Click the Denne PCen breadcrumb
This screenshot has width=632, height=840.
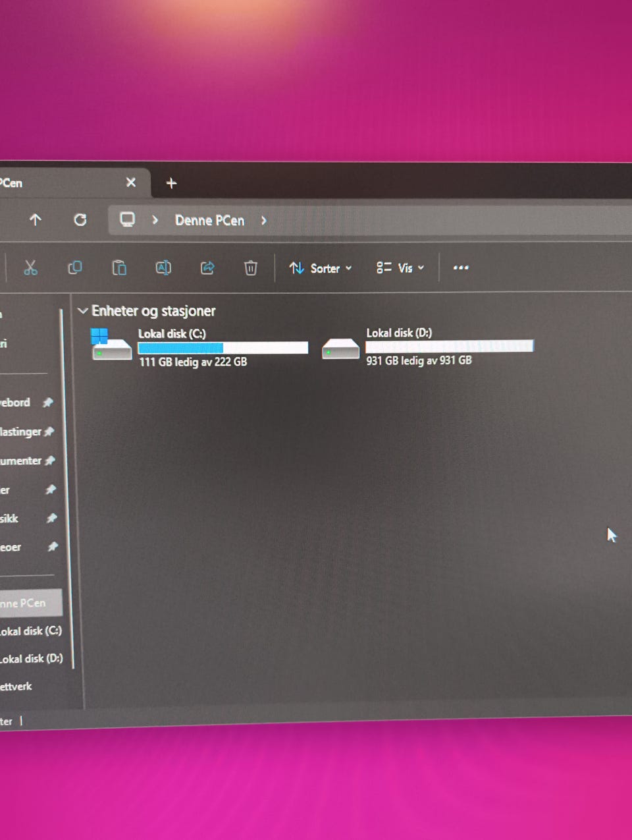coord(209,221)
